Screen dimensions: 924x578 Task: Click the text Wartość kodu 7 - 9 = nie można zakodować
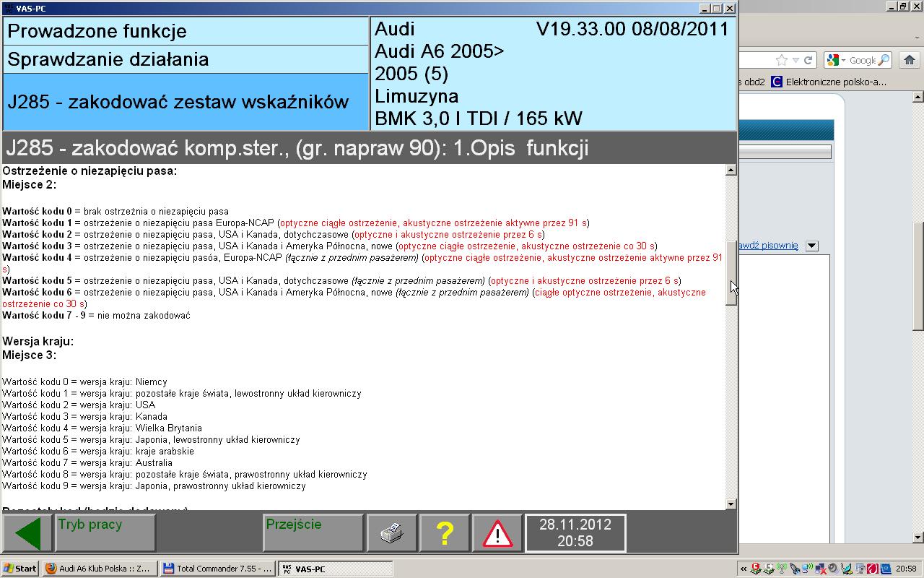[96, 315]
